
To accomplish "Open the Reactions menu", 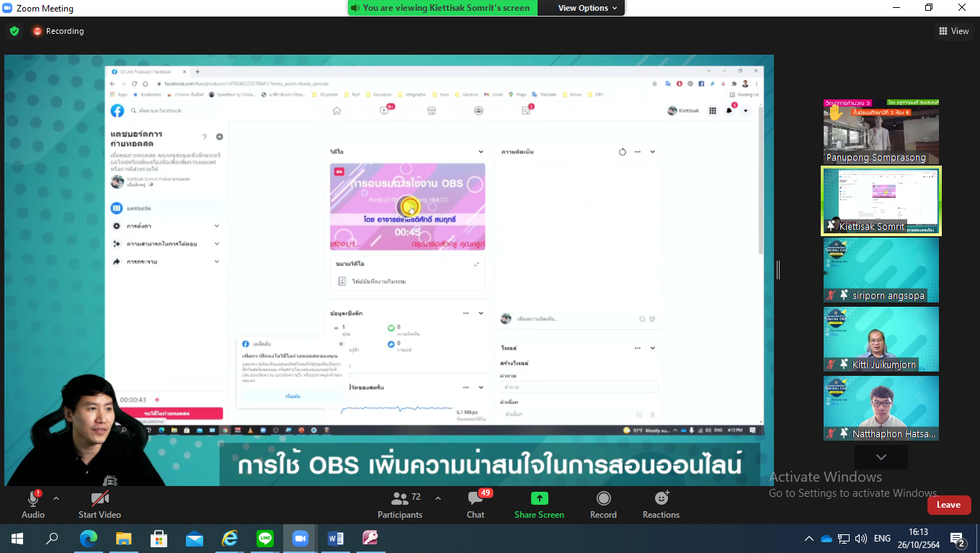I will (661, 504).
